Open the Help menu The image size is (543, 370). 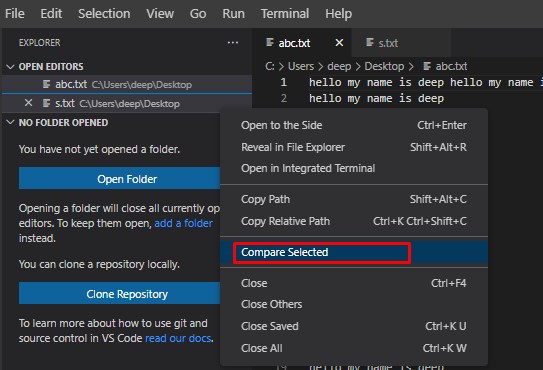coord(338,14)
